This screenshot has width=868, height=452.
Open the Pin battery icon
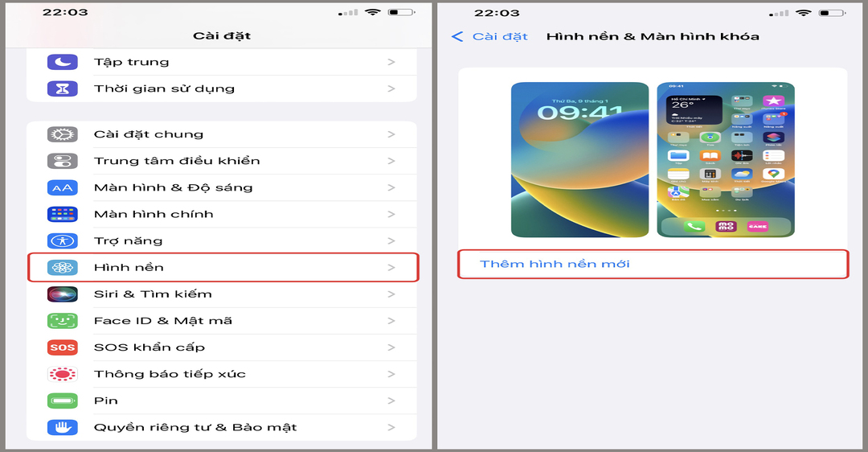pos(62,401)
